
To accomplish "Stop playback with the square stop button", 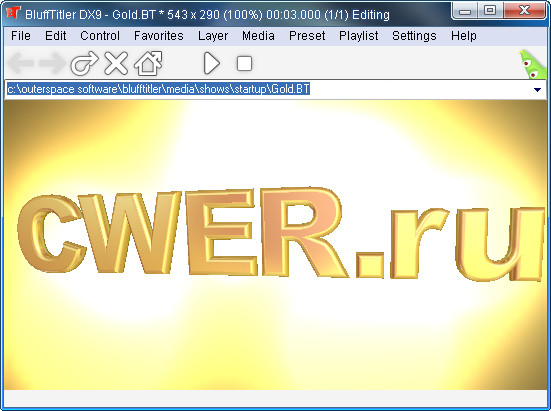I will pyautogui.click(x=244, y=64).
